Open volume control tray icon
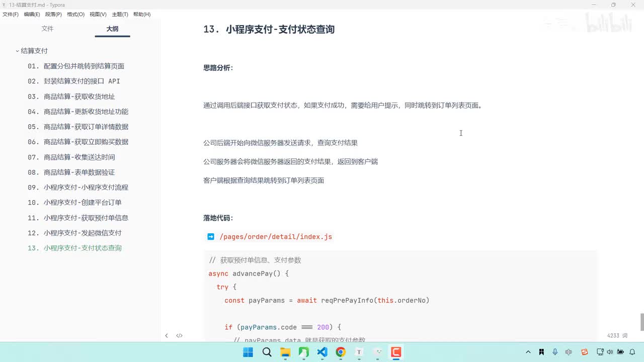This screenshot has width=644, height=362. 610,352
